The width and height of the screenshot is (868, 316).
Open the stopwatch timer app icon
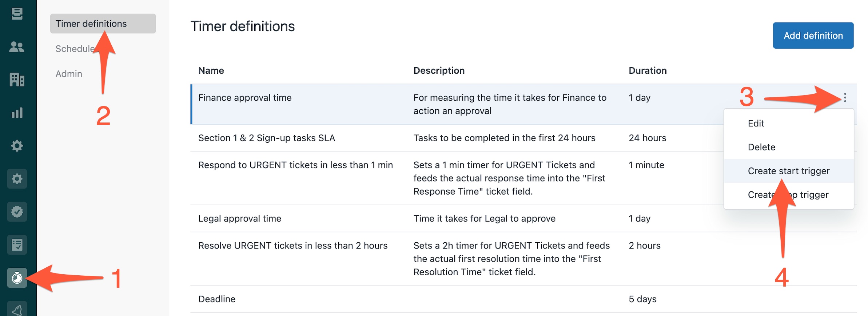coord(17,278)
